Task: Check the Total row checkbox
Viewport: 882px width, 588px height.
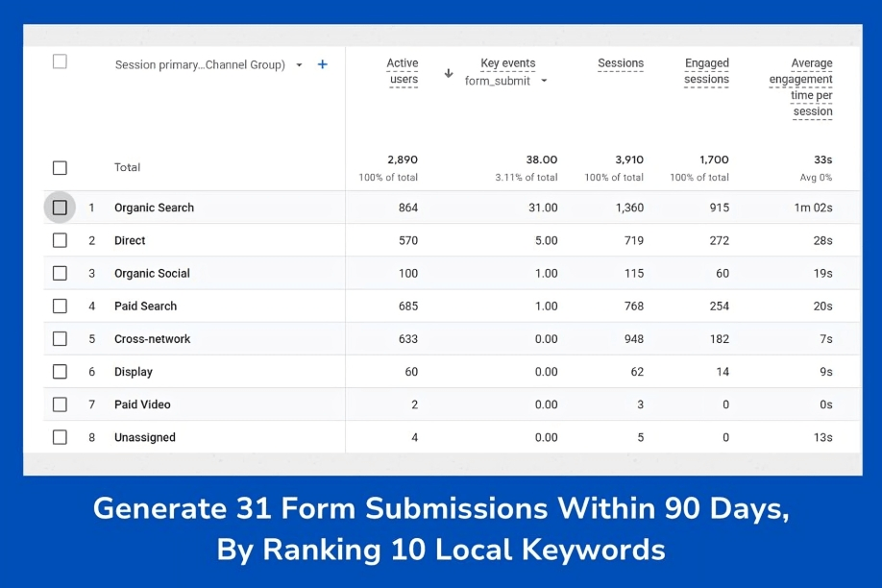Action: pyautogui.click(x=60, y=167)
